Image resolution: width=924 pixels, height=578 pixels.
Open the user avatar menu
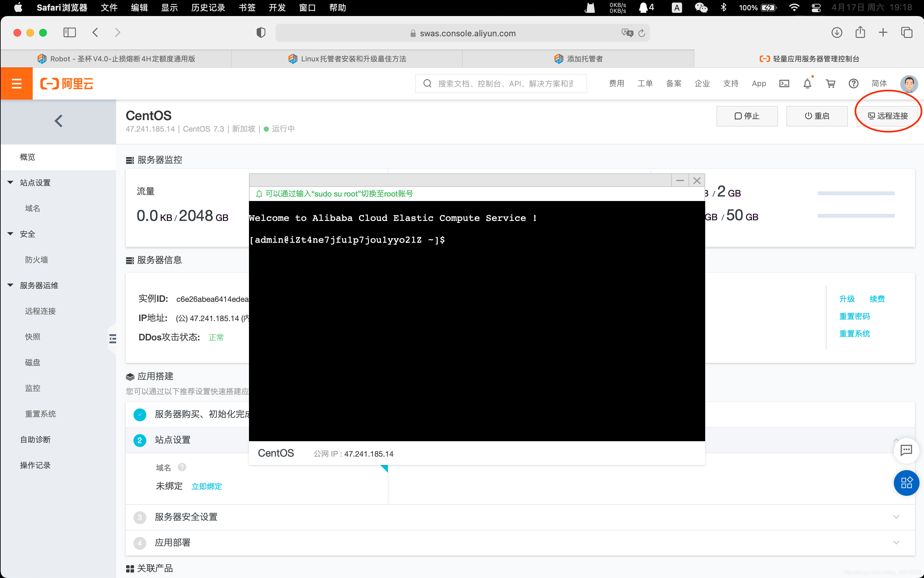click(909, 83)
